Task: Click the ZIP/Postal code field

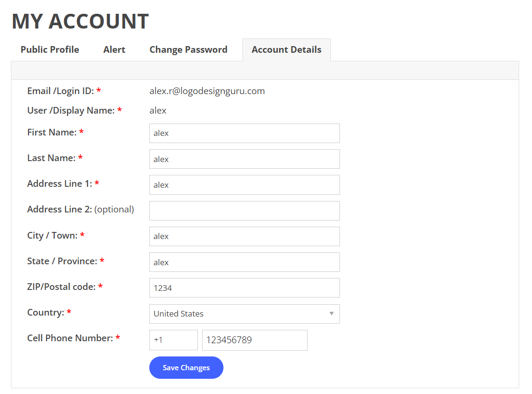Action: click(244, 288)
